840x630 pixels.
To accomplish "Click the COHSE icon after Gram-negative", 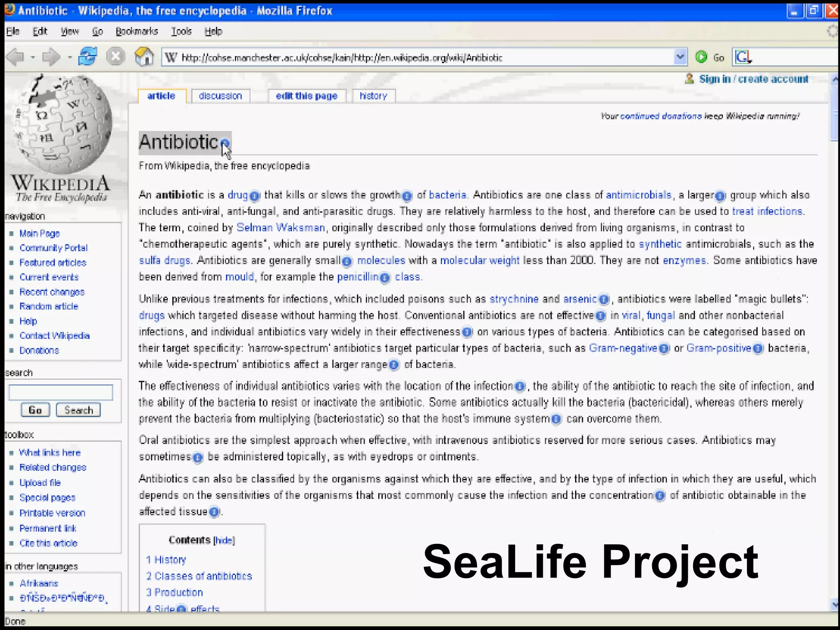I will 664,349.
